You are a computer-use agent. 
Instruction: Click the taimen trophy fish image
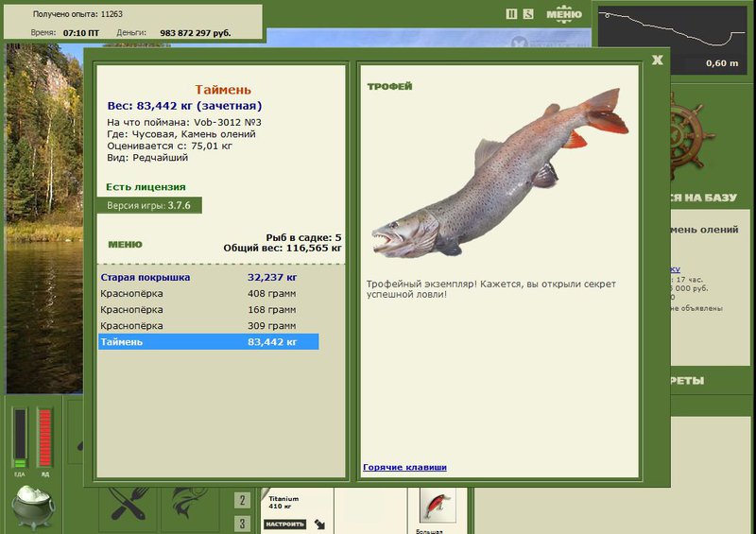(x=500, y=173)
